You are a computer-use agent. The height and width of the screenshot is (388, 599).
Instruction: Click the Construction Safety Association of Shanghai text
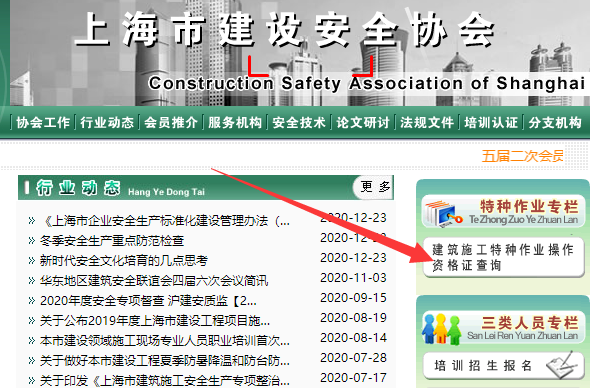pyautogui.click(x=367, y=83)
